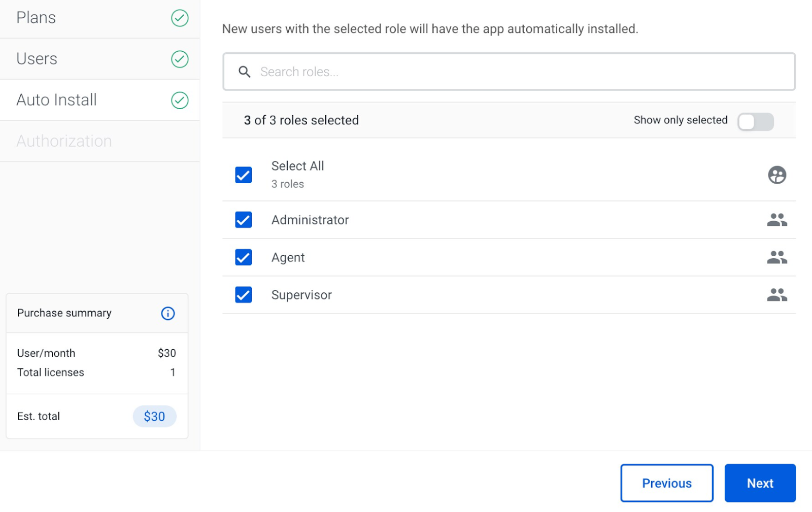Click the "Total licenses" label

pyautogui.click(x=51, y=372)
